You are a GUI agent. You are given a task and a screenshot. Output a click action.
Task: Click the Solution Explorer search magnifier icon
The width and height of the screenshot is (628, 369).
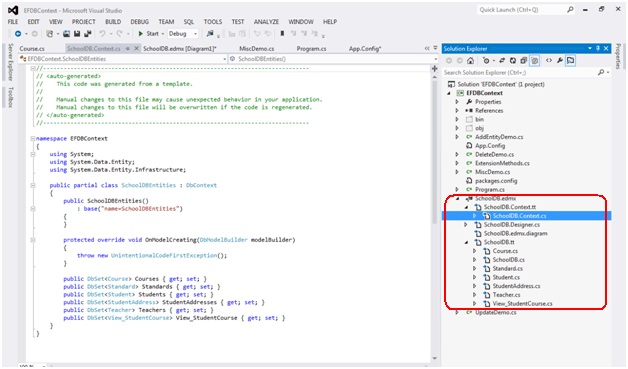tap(601, 73)
